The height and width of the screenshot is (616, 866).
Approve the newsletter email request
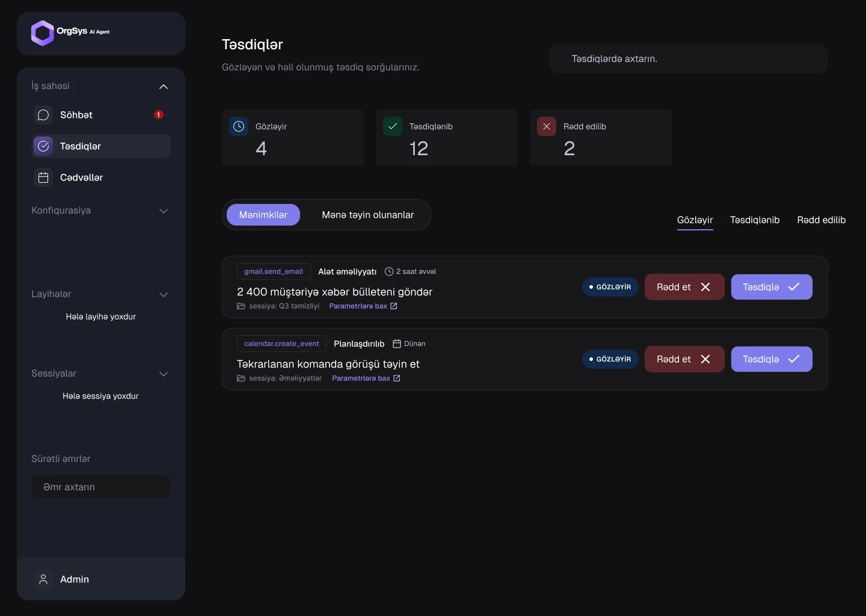[x=772, y=287]
